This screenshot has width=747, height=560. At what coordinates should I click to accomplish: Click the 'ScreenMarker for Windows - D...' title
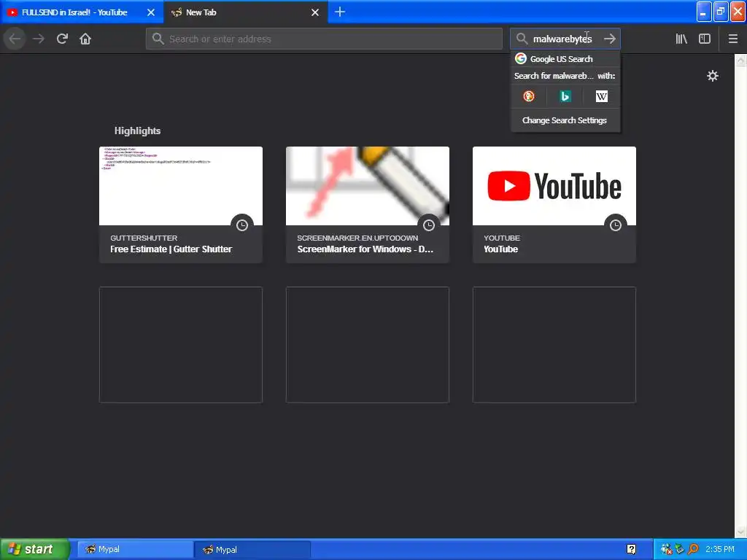pos(365,249)
